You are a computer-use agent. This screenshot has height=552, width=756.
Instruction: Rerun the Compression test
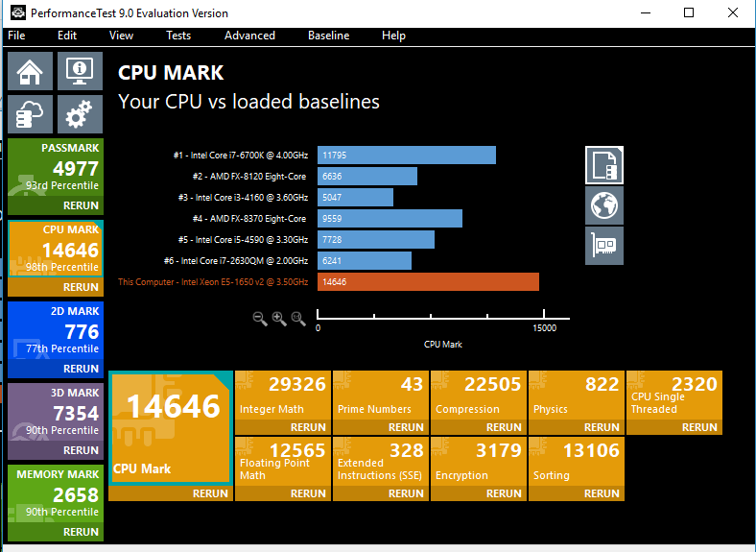479,427
